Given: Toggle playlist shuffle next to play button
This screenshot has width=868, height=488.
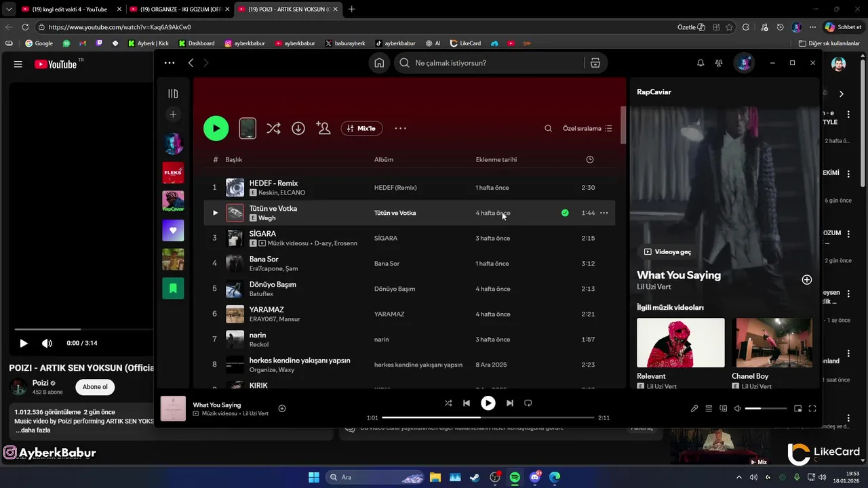Looking at the screenshot, I should [x=273, y=128].
